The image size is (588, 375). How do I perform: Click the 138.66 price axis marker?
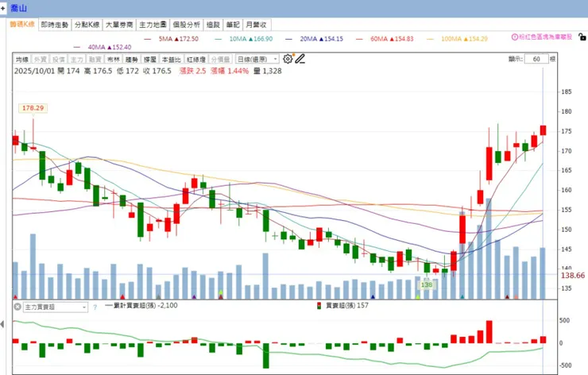(x=573, y=275)
